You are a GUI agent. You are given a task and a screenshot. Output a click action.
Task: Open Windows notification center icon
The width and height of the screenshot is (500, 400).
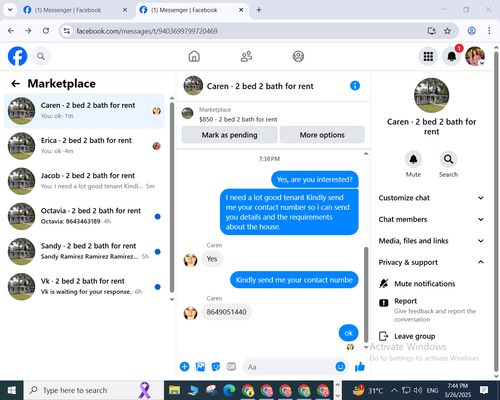484,390
